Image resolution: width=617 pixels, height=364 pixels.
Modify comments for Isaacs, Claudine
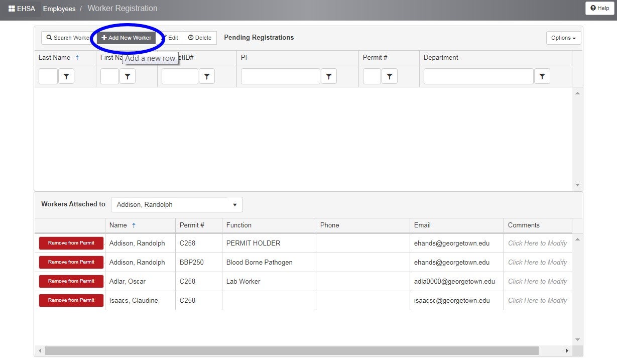tap(537, 300)
